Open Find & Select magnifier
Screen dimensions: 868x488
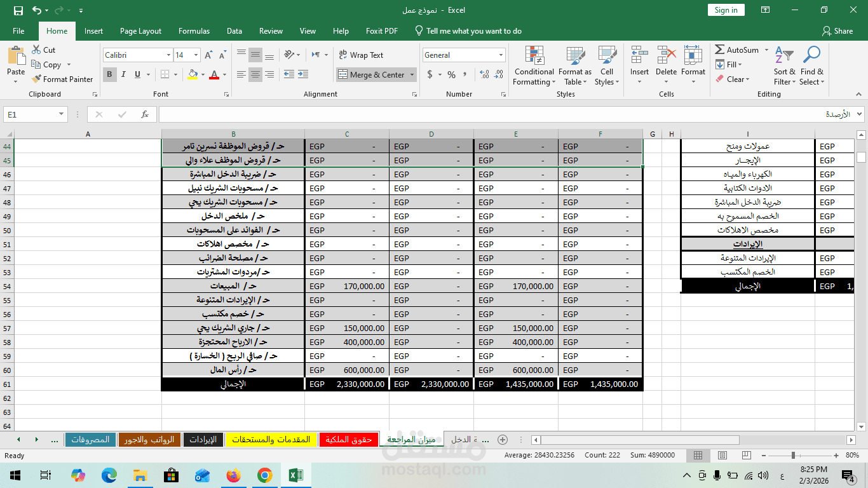(811, 66)
